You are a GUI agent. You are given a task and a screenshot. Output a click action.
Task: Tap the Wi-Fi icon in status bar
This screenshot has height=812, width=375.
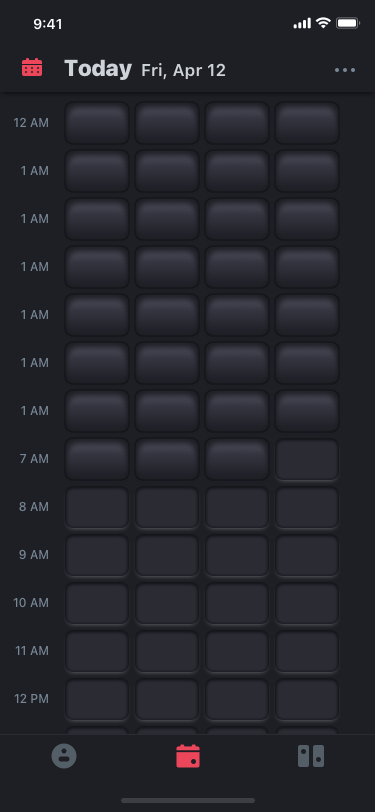click(323, 23)
